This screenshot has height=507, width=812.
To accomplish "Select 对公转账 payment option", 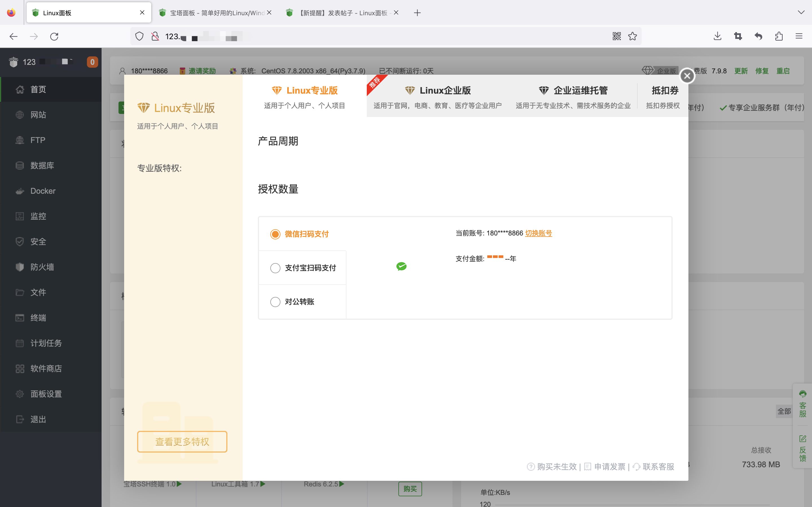I will point(302,302).
